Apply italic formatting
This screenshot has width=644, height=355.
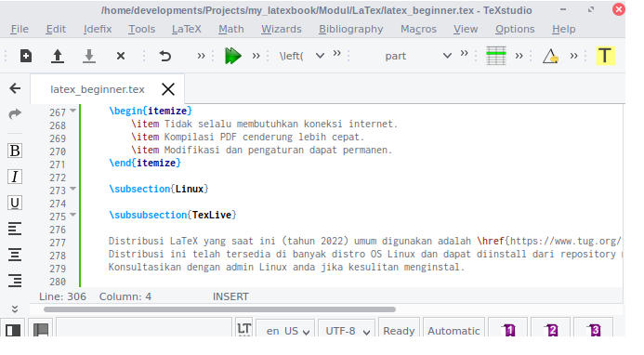click(x=15, y=177)
